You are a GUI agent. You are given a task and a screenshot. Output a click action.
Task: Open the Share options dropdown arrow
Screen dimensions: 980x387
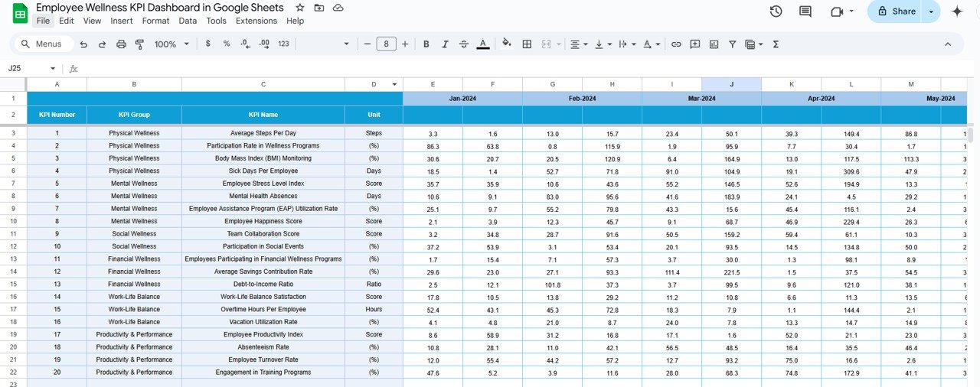(x=931, y=11)
